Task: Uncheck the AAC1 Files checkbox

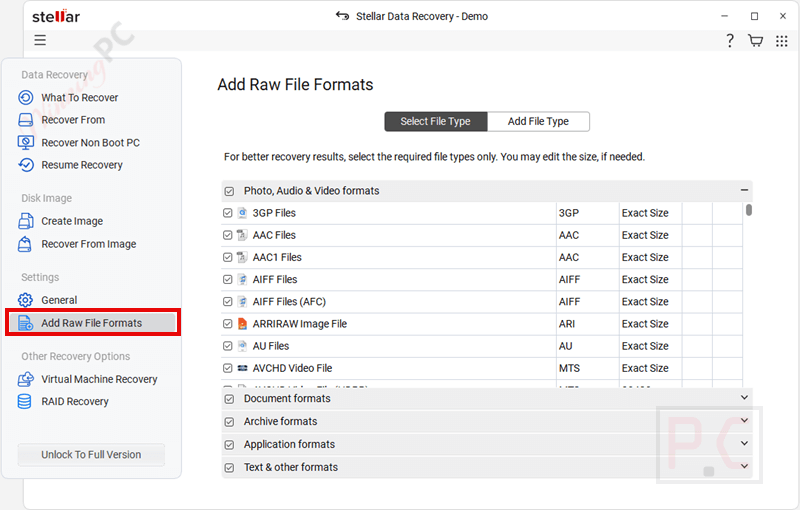Action: point(228,257)
